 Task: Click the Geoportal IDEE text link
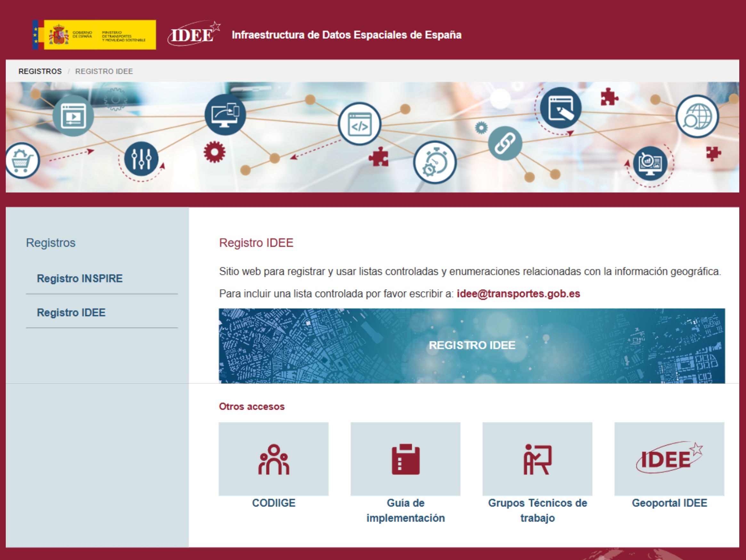coord(669,503)
